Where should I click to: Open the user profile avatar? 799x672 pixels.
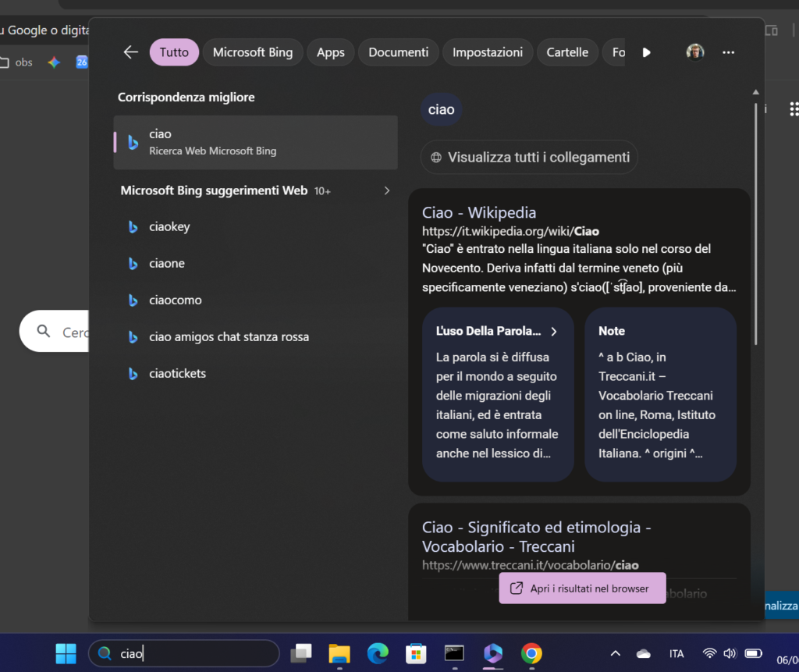coord(695,52)
